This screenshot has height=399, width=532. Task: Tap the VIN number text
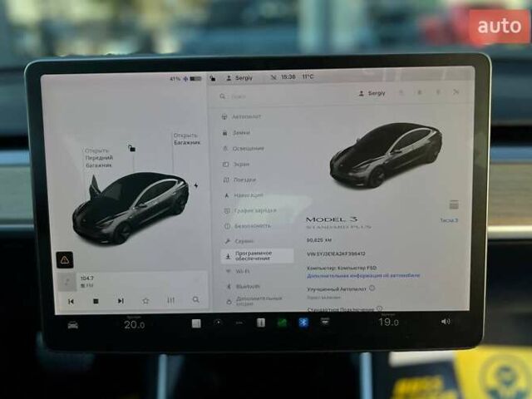(336, 254)
